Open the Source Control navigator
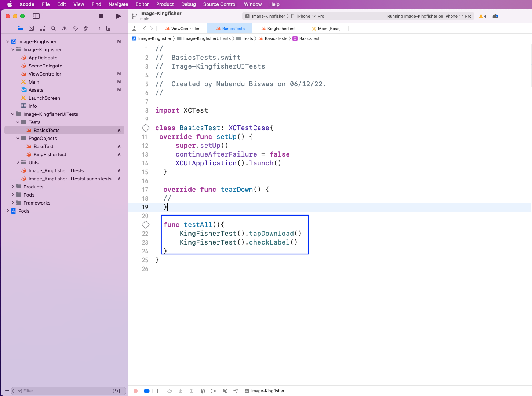The width and height of the screenshot is (532, 396). pos(31,28)
